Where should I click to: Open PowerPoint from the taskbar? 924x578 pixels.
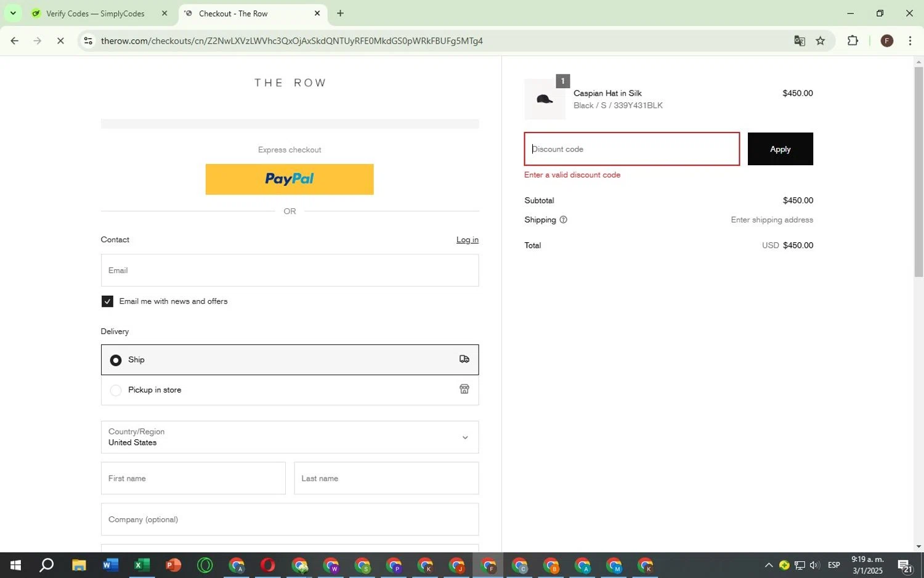173,565
